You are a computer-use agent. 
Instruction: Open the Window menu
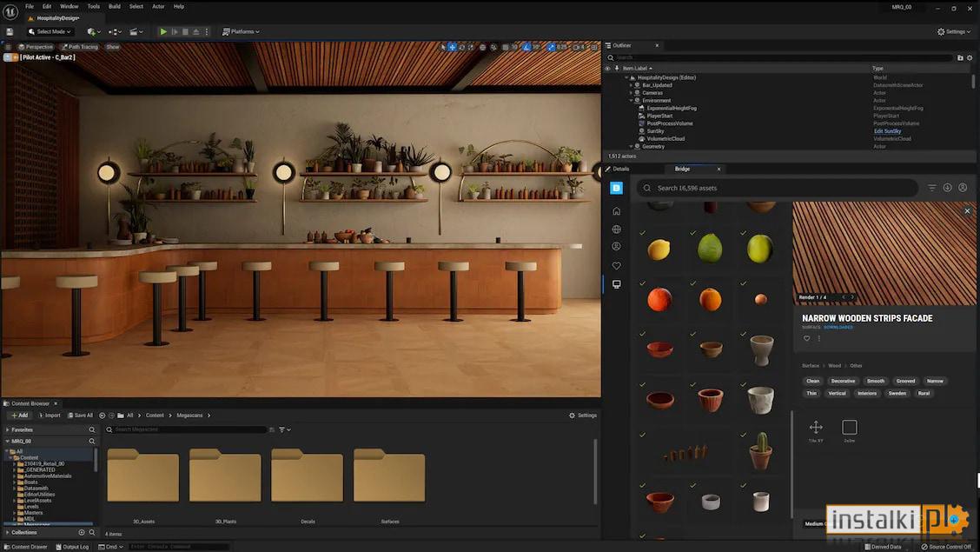click(70, 6)
